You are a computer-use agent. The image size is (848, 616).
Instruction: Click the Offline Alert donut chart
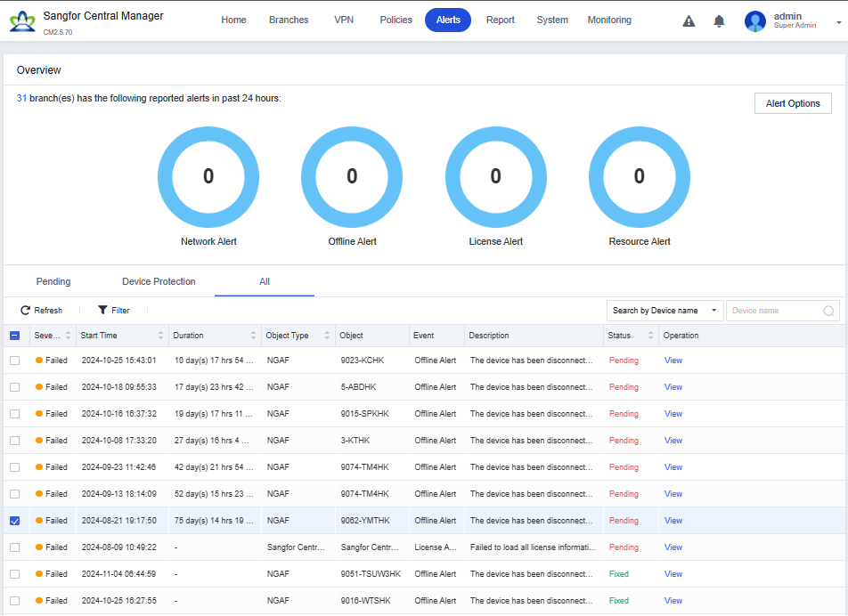click(x=352, y=176)
